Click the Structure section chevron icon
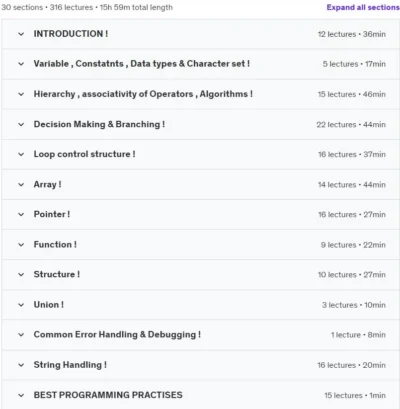This screenshot has height=409, width=400. 21,275
